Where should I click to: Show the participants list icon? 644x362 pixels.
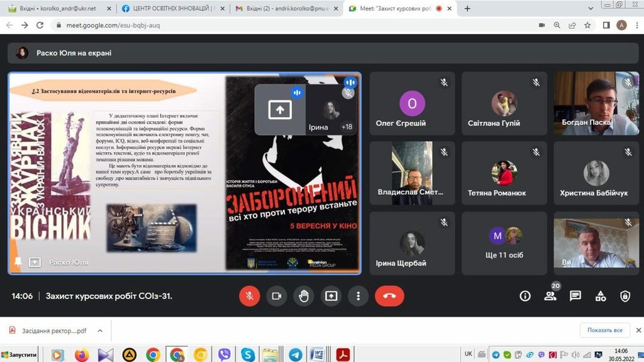pos(550,296)
